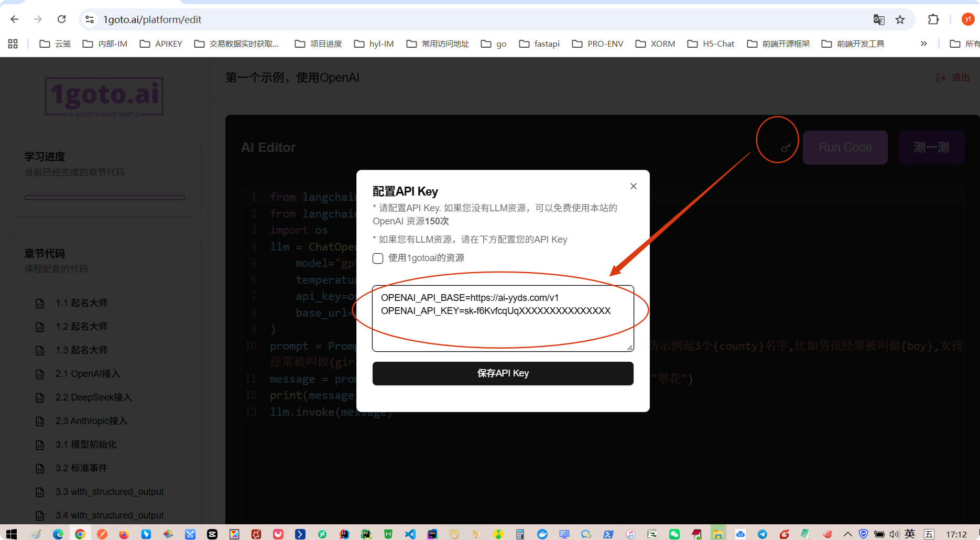The height and width of the screenshot is (540, 980).
Task: Close the 配置API Key dialog
Action: pos(634,186)
